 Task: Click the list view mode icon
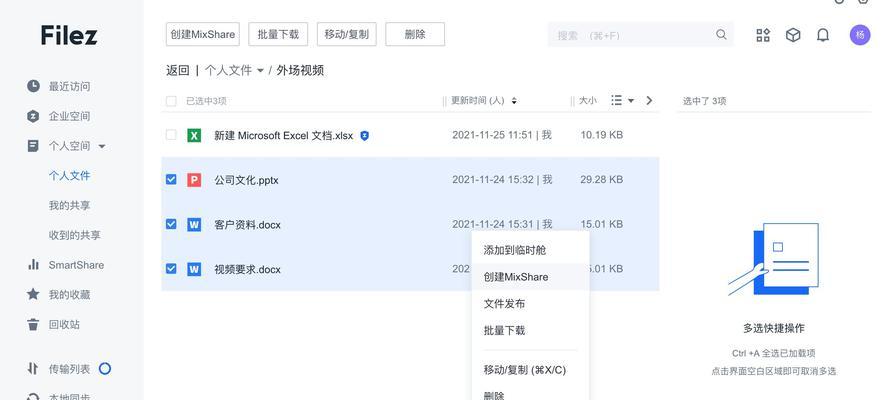pos(616,101)
